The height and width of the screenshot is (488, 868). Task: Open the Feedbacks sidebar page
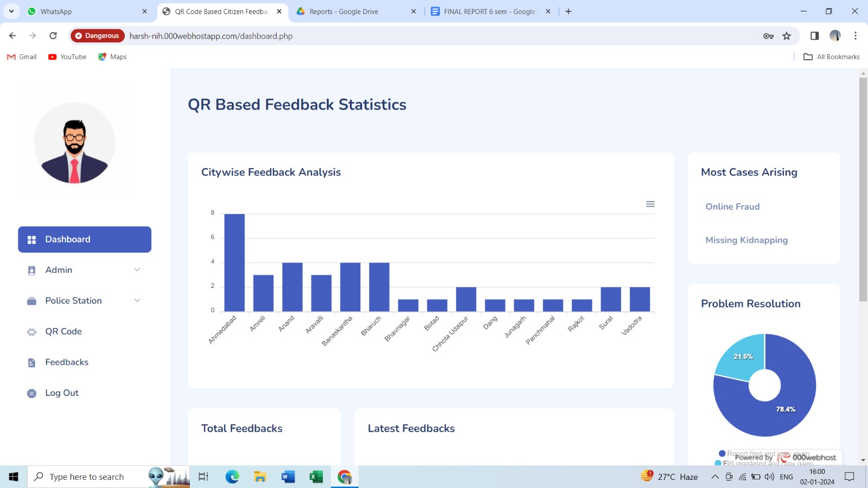tap(67, 362)
